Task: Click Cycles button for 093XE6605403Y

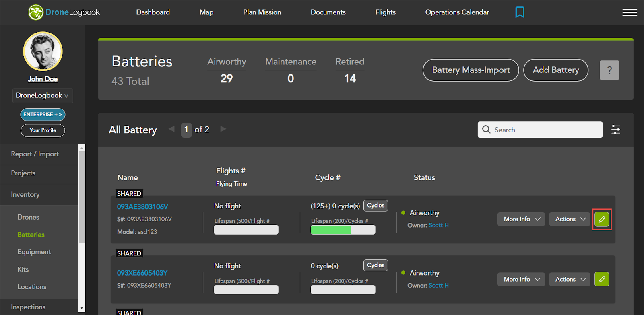Action: coord(376,265)
